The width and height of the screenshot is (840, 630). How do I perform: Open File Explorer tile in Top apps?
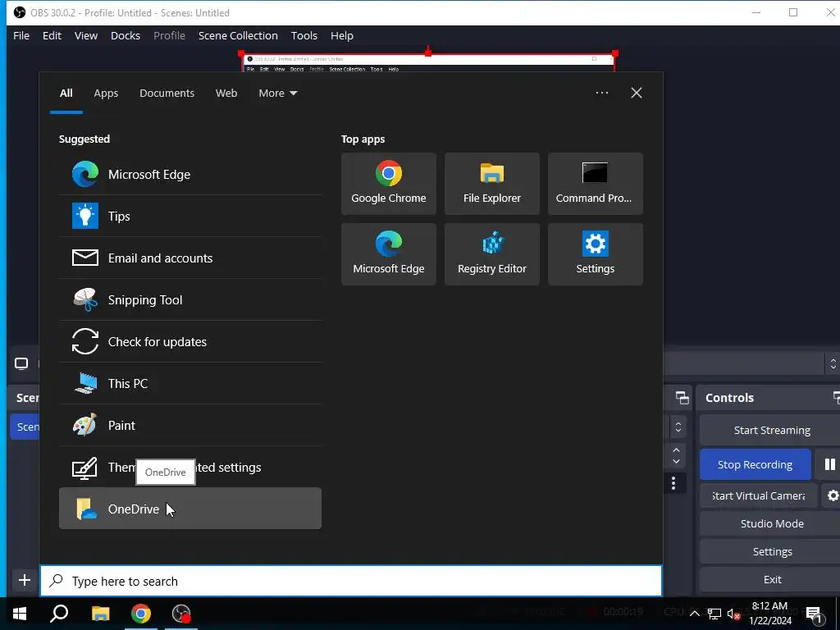tap(492, 184)
